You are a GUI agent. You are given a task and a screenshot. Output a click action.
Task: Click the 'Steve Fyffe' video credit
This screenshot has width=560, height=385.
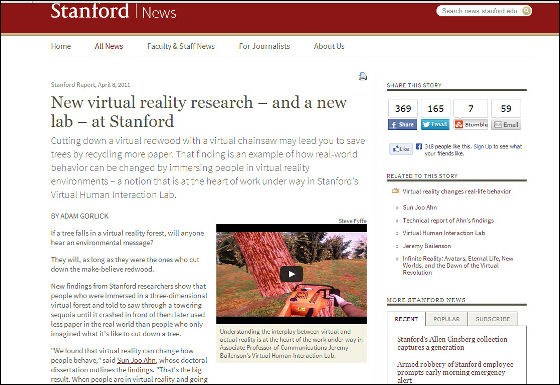(352, 221)
